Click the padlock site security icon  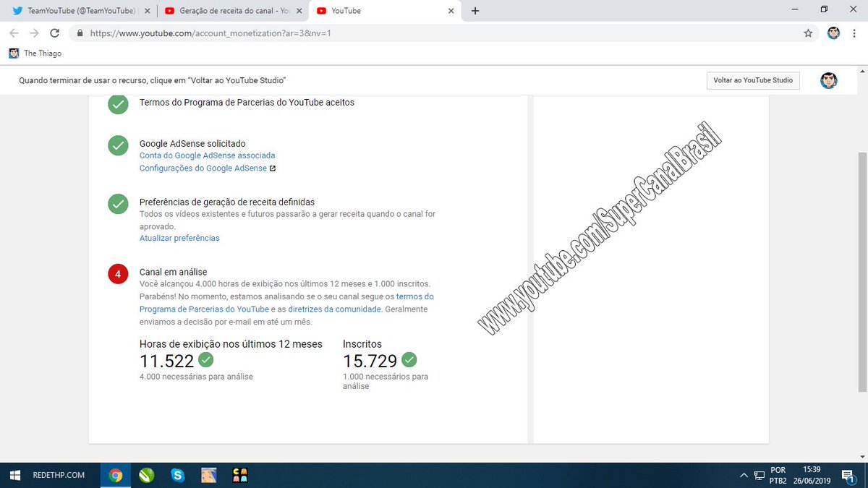(x=79, y=33)
